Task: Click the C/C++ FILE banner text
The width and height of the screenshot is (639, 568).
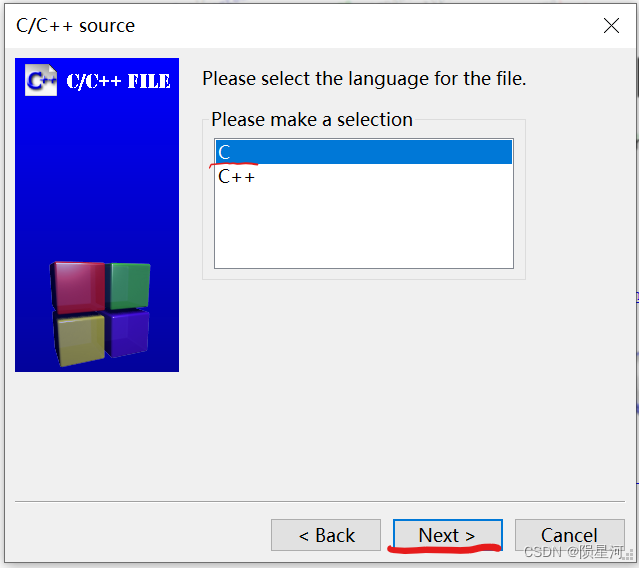Action: pyautogui.click(x=118, y=81)
